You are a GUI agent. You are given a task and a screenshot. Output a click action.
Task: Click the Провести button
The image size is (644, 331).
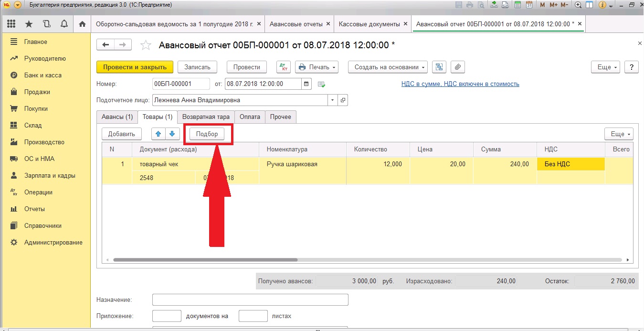pyautogui.click(x=247, y=67)
